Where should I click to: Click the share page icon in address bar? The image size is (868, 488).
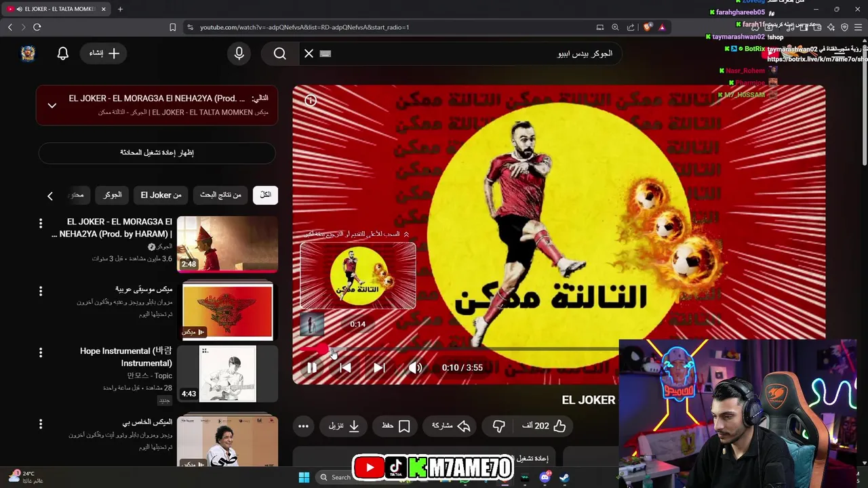pyautogui.click(x=631, y=27)
